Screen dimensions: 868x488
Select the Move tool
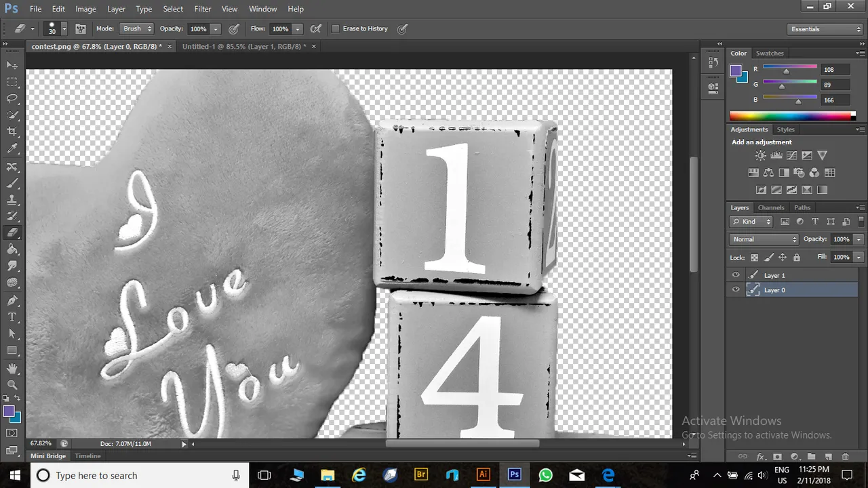click(12, 65)
